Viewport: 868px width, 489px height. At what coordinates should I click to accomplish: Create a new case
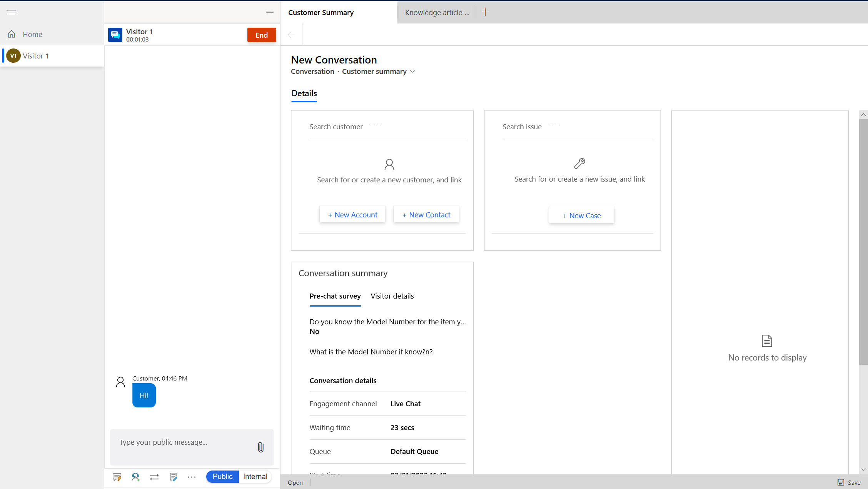point(581,215)
